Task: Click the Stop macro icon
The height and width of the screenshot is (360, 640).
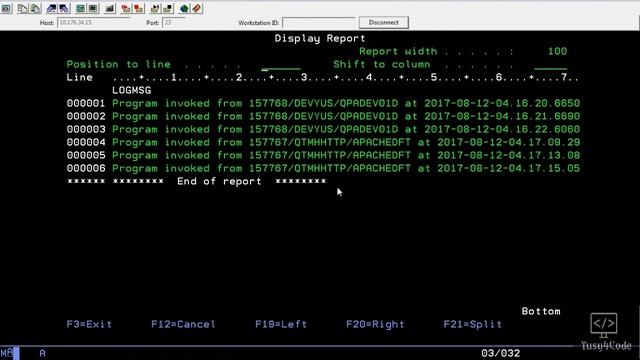Action: (139, 8)
